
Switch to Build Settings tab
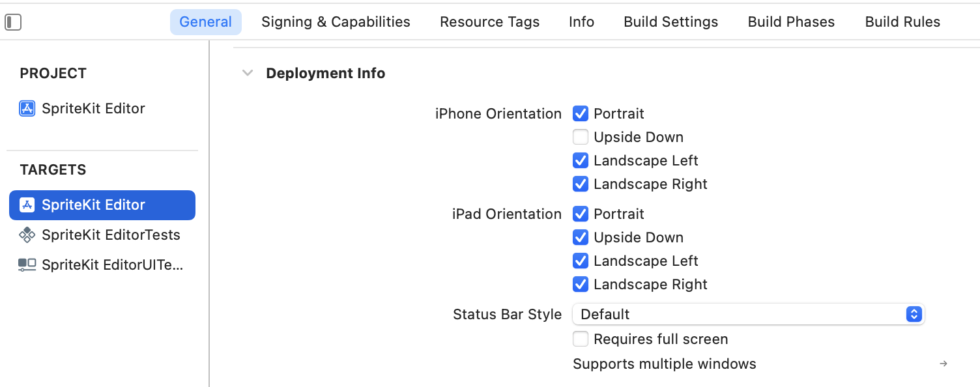tap(671, 22)
